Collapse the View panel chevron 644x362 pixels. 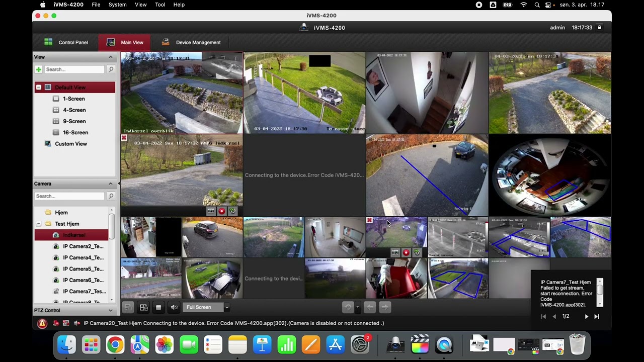click(111, 57)
